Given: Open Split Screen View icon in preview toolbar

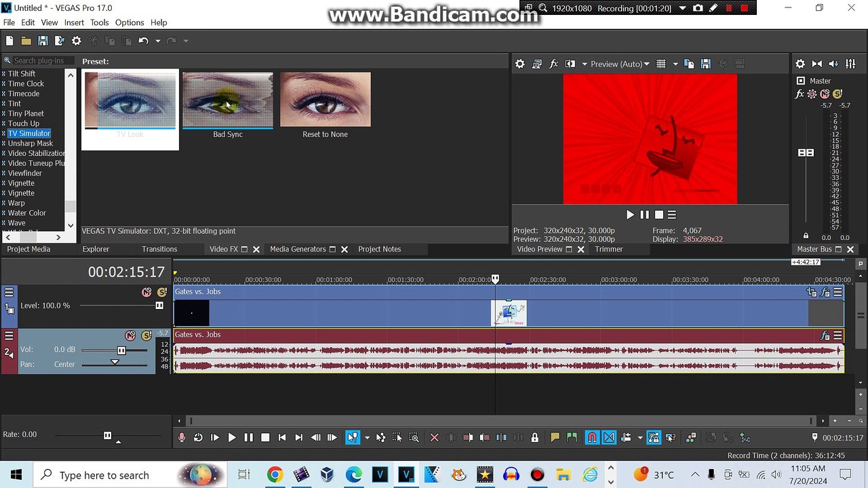Looking at the screenshot, I should click(x=570, y=64).
